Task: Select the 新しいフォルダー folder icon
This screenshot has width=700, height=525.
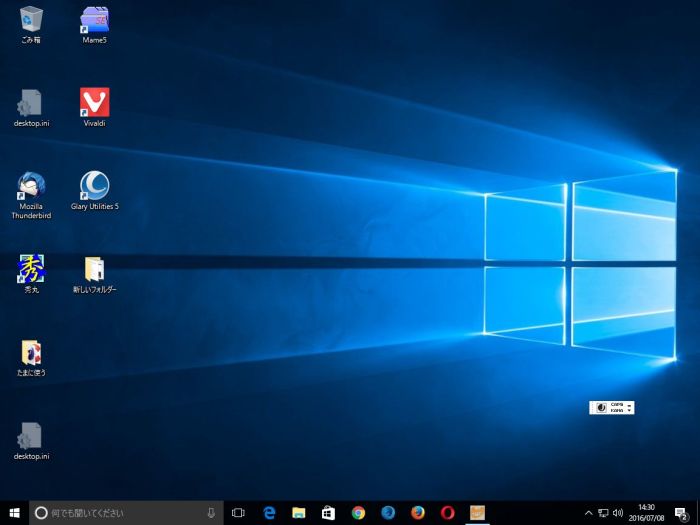Action: tap(94, 269)
